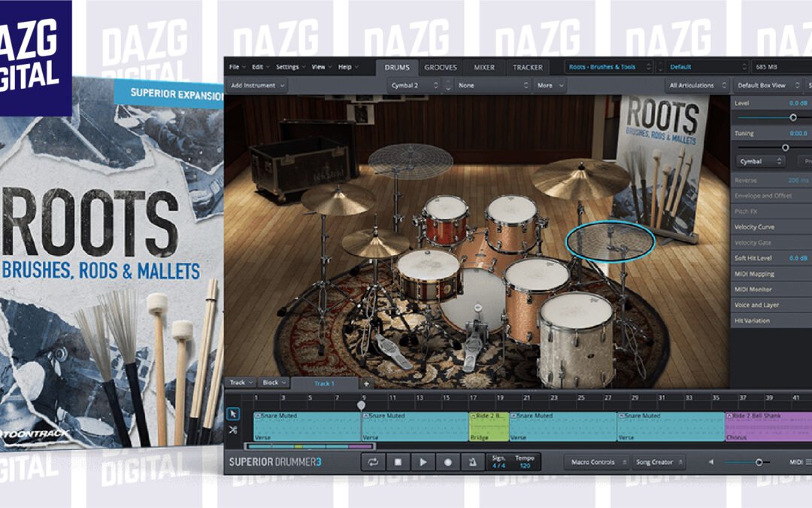The height and width of the screenshot is (508, 812).
Task: Select the ride cymbal near the banner
Action: tap(580, 179)
